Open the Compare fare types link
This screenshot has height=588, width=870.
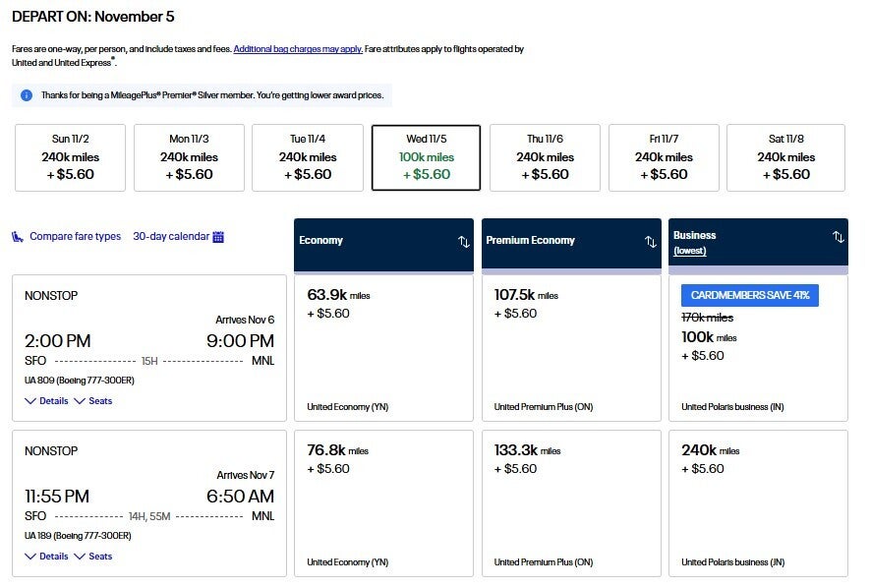75,236
